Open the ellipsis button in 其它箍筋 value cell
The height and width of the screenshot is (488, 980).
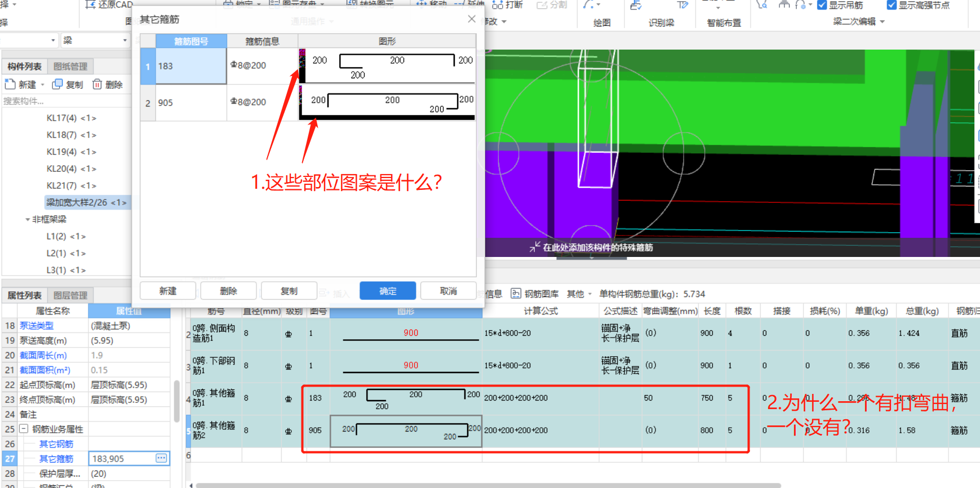pyautogui.click(x=161, y=458)
